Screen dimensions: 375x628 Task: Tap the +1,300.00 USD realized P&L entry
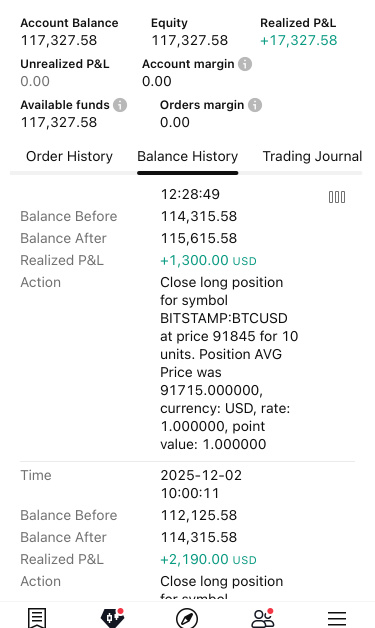(208, 260)
